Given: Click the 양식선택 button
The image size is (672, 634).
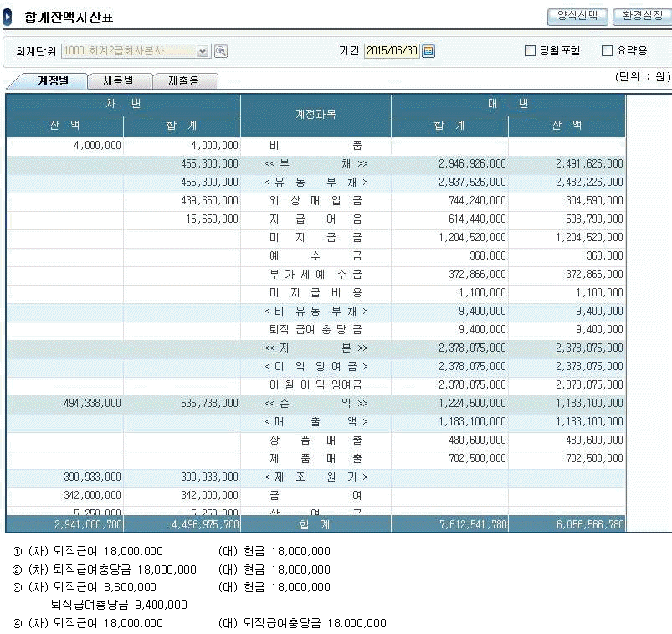Looking at the screenshot, I should tap(577, 16).
